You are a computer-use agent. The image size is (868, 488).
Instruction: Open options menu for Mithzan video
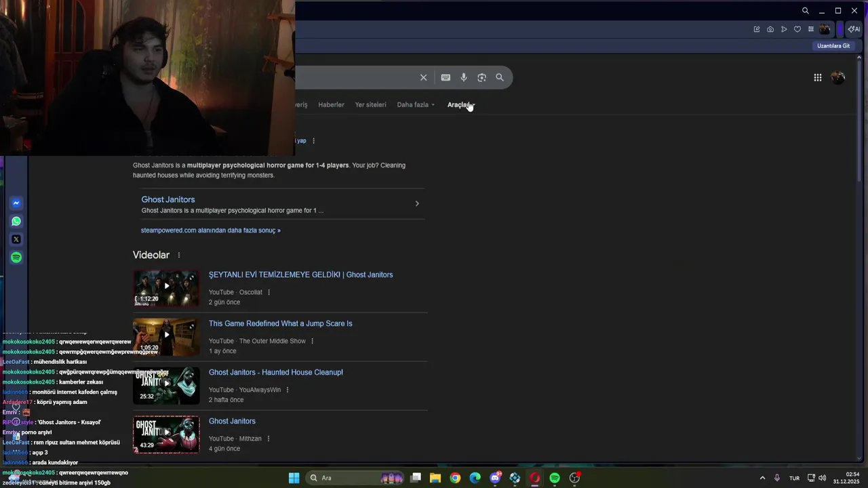tap(268, 439)
